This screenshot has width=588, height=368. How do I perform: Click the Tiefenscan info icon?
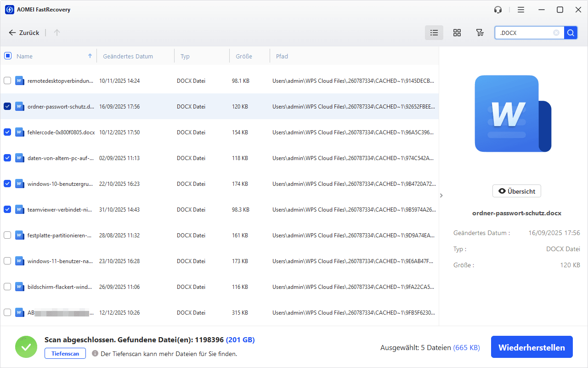pyautogui.click(x=95, y=354)
